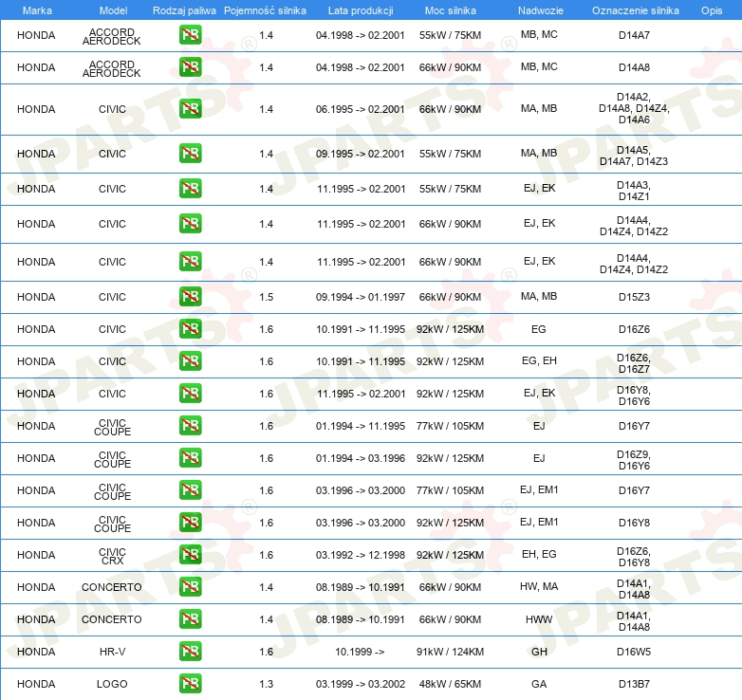Click the 03.1992 -> 12.1998 date cell

click(361, 555)
